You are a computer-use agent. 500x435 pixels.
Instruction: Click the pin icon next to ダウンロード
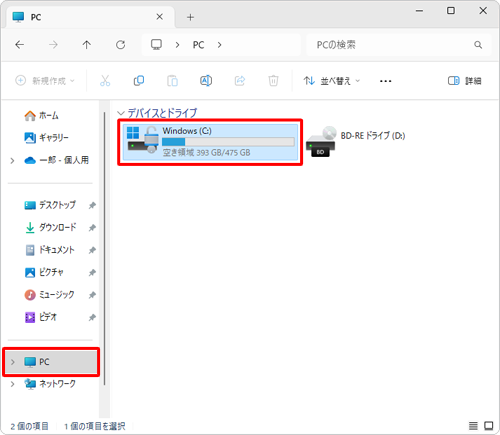tap(92, 228)
